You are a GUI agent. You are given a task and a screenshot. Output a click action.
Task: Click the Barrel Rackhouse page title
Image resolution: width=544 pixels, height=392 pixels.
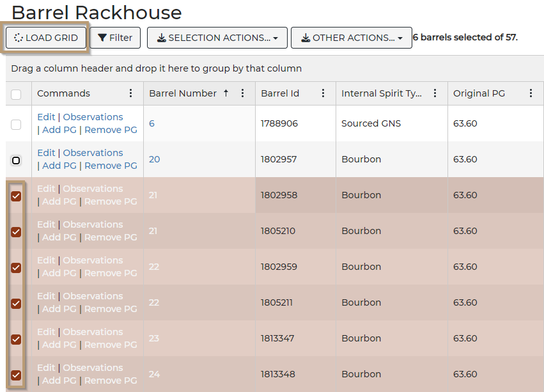[98, 13]
